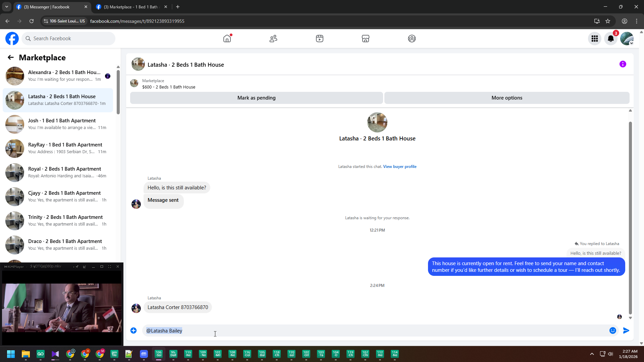Image resolution: width=644 pixels, height=362 pixels.
Task: Open the notifications bell
Action: tap(611, 39)
